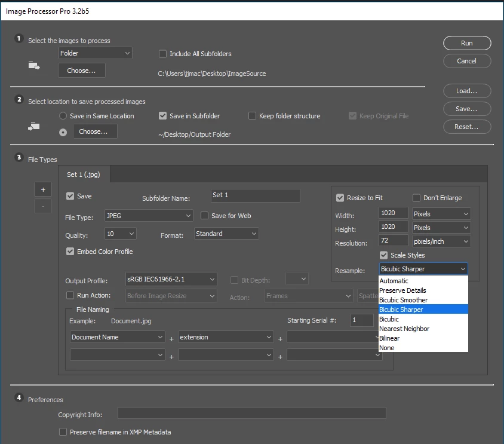Viewport: 504px width, 444px height.
Task: Select Save in Same Location radio button
Action: click(x=63, y=116)
